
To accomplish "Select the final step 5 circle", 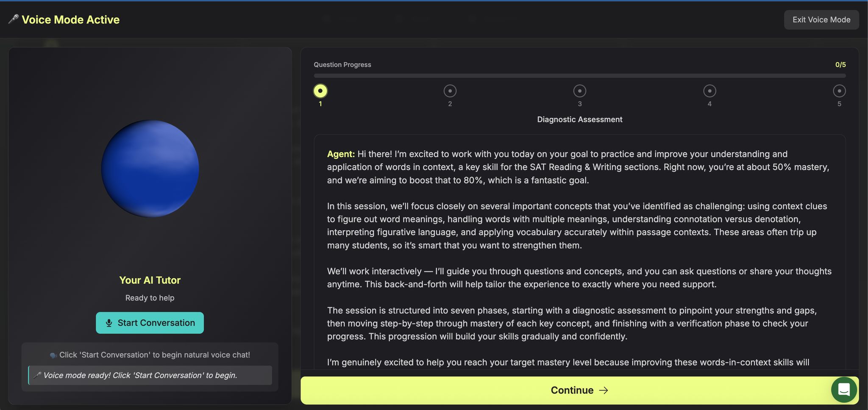I will click(839, 91).
